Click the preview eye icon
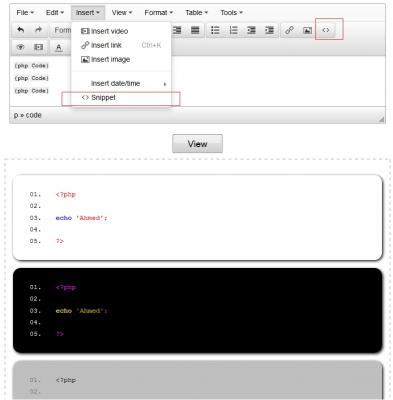 pyautogui.click(x=21, y=47)
